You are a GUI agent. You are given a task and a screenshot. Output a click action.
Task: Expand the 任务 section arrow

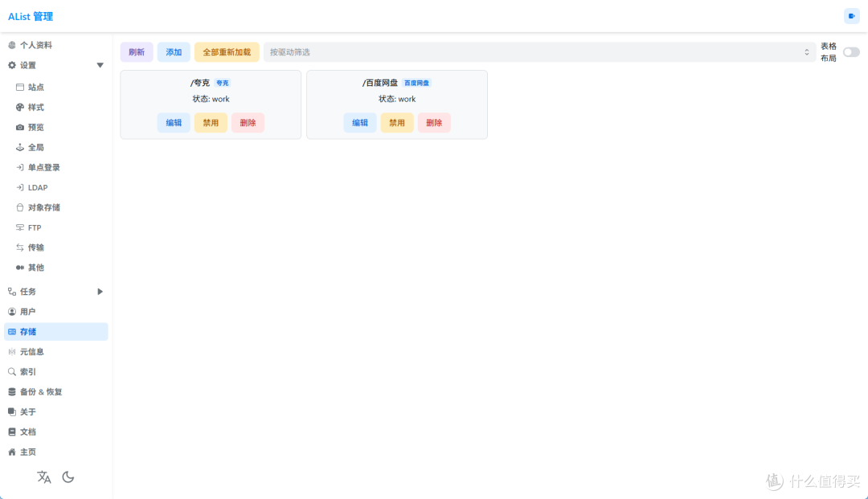point(100,292)
